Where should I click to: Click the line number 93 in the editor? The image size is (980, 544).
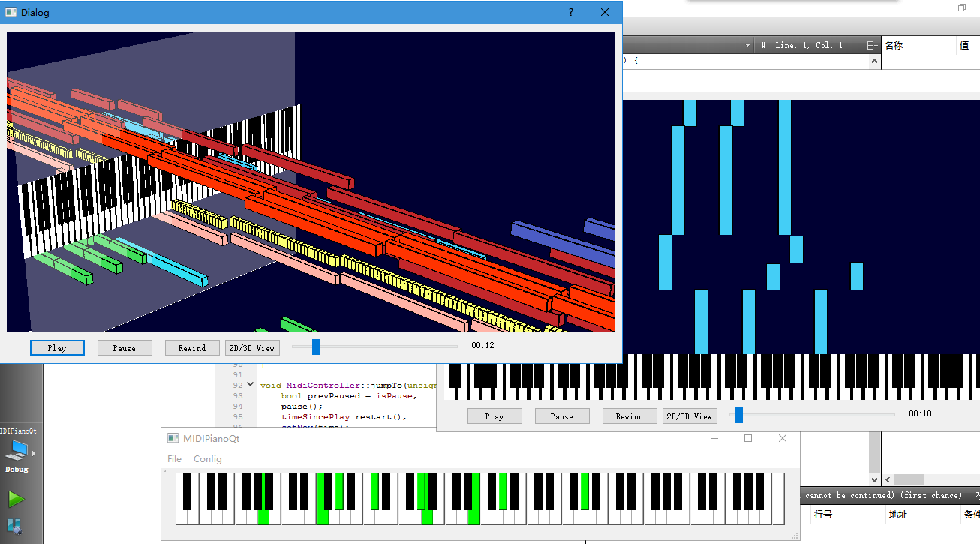click(238, 395)
